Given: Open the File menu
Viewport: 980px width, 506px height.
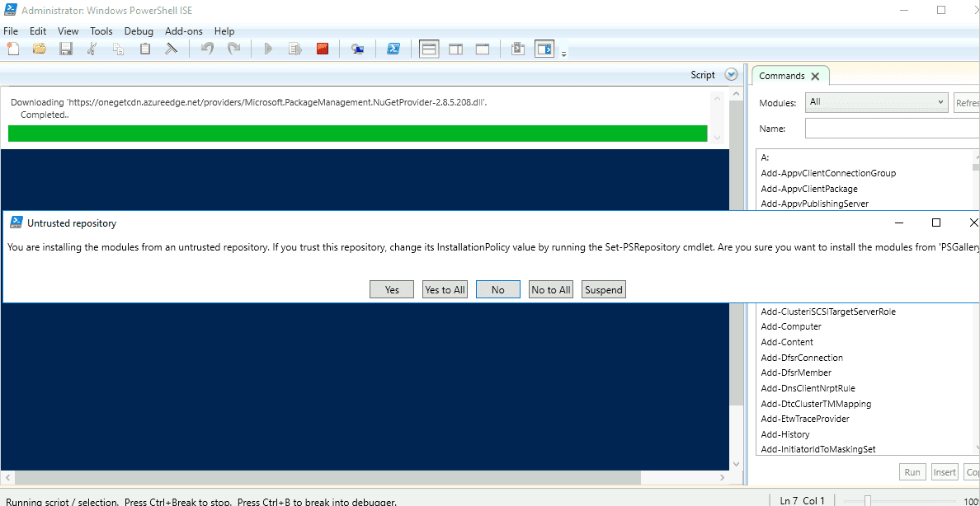Looking at the screenshot, I should pos(11,31).
